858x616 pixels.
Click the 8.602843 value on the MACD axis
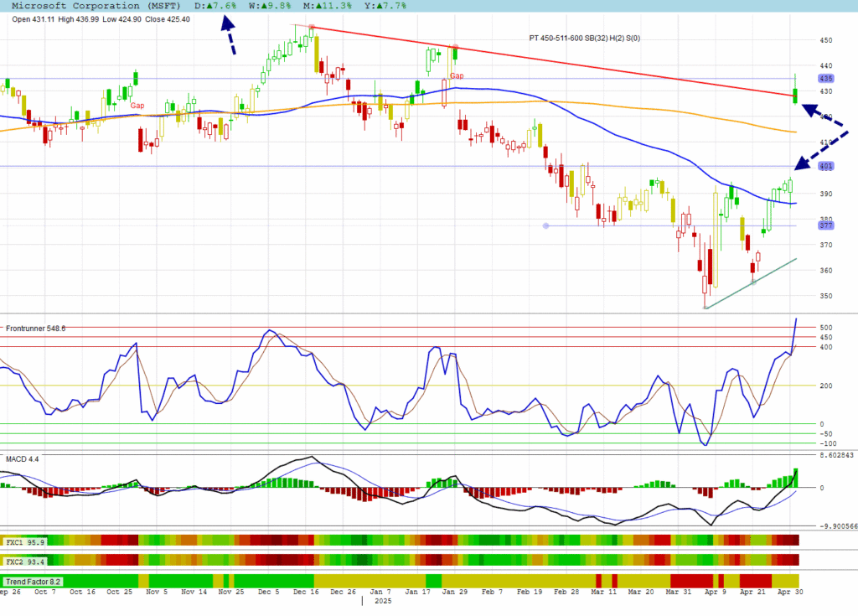[836, 455]
